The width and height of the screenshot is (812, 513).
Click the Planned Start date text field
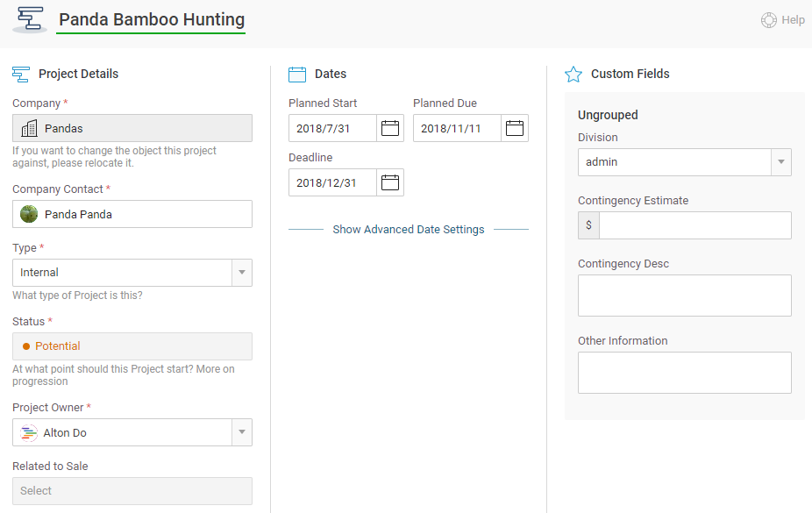tap(333, 129)
